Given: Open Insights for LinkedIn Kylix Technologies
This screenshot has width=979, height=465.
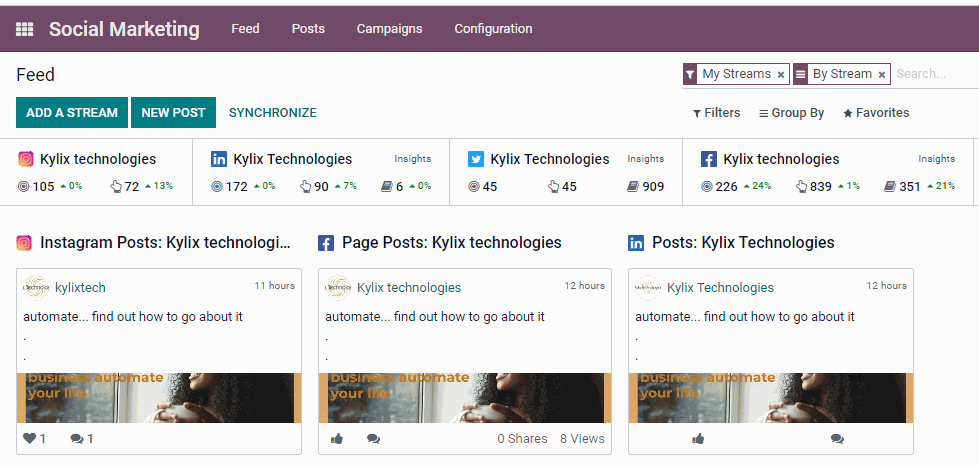Looking at the screenshot, I should 413,159.
